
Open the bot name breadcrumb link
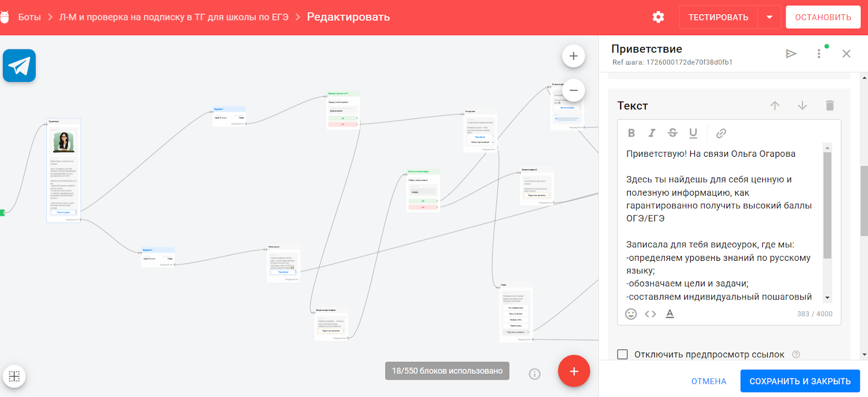[x=174, y=17]
